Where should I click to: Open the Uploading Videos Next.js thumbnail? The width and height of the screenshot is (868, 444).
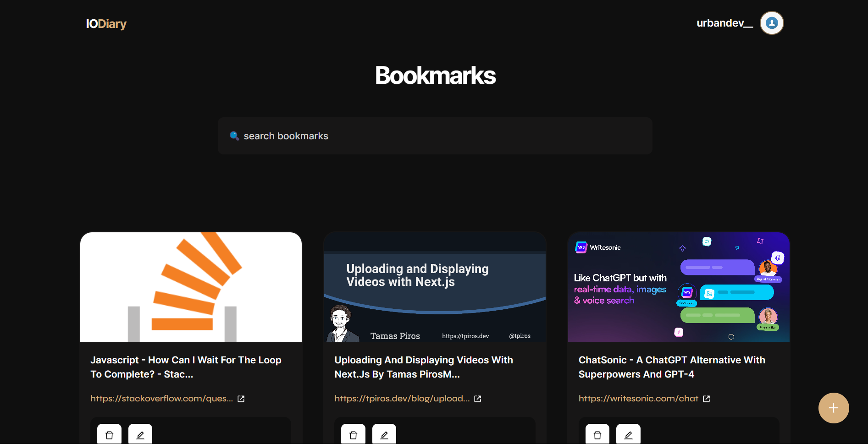click(x=435, y=287)
